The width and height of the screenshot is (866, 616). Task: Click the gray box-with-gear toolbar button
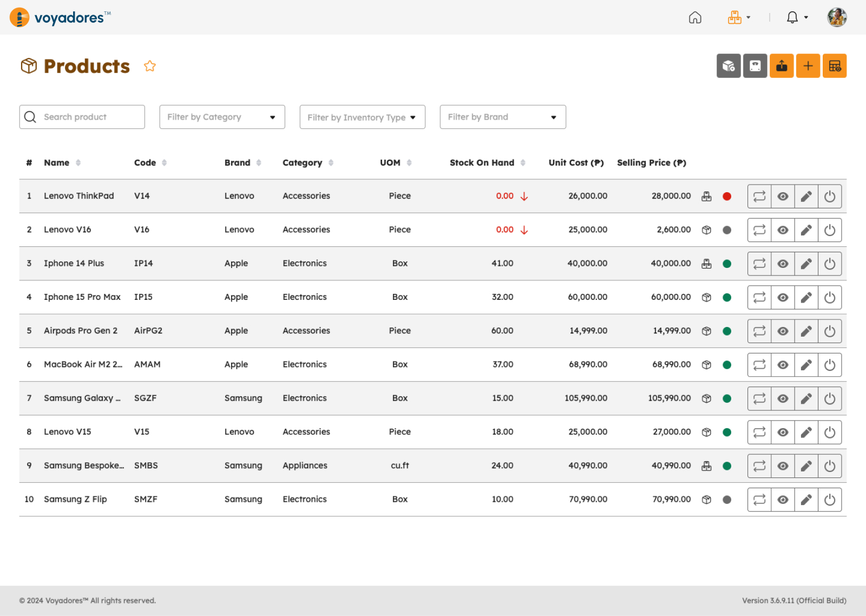coord(729,66)
